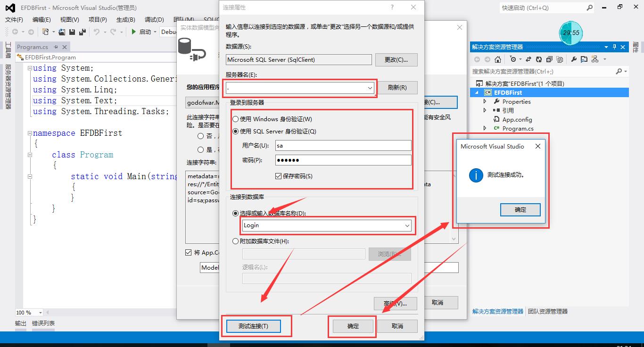Open the 视图(V) menu
The image size is (644, 347).
(69, 19)
